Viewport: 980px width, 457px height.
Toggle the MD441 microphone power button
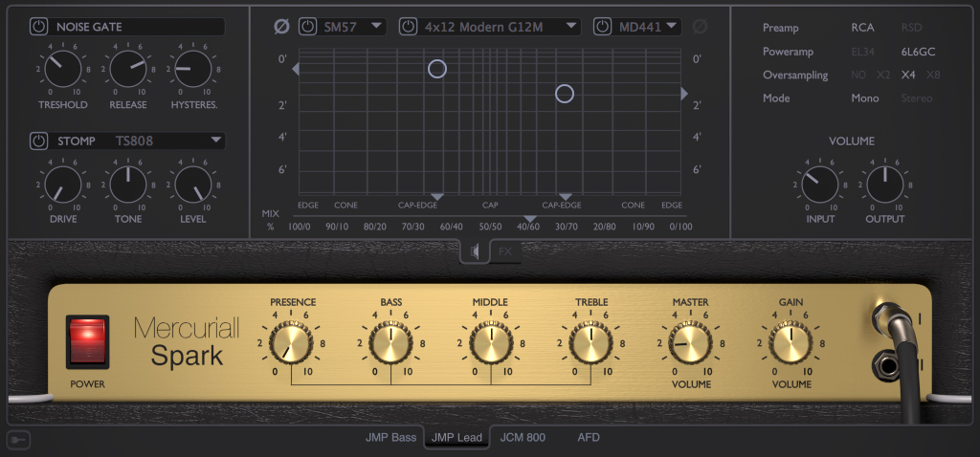(x=603, y=27)
